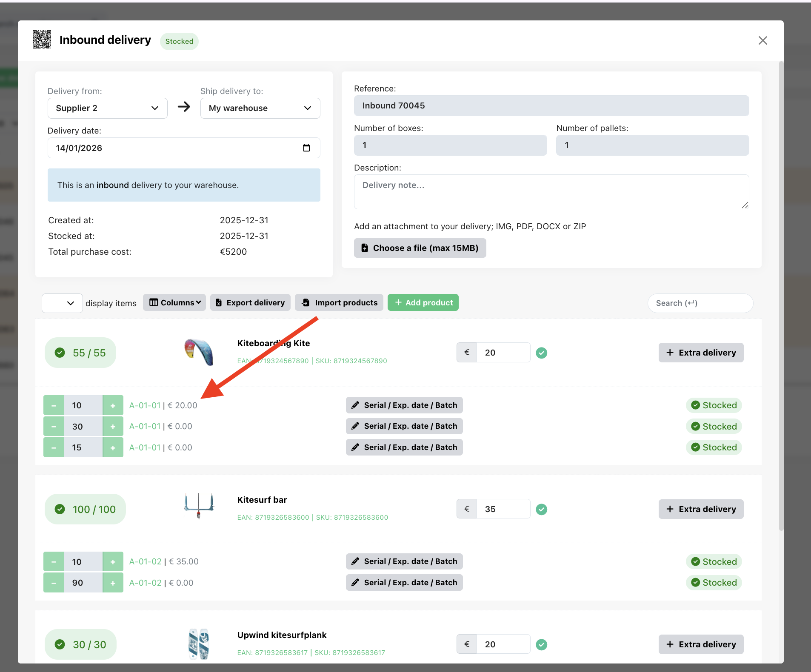This screenshot has height=672, width=811.
Task: Increase quantity of the 30-unit kite row
Action: tap(113, 427)
